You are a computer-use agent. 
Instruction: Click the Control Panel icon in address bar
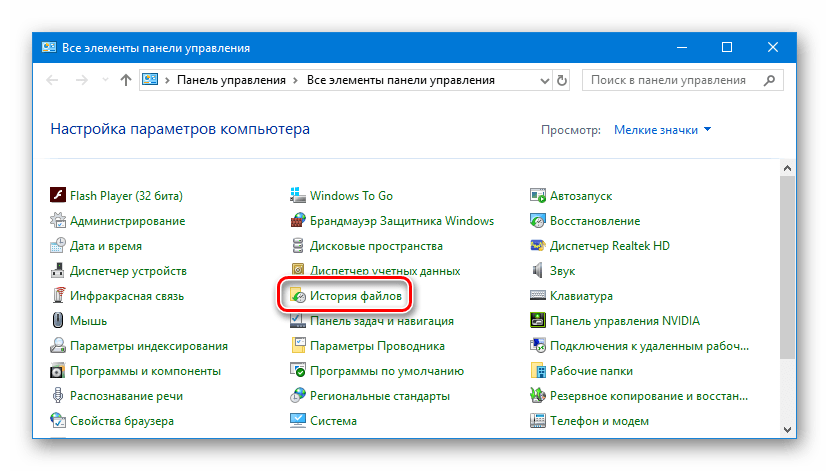coord(150,80)
